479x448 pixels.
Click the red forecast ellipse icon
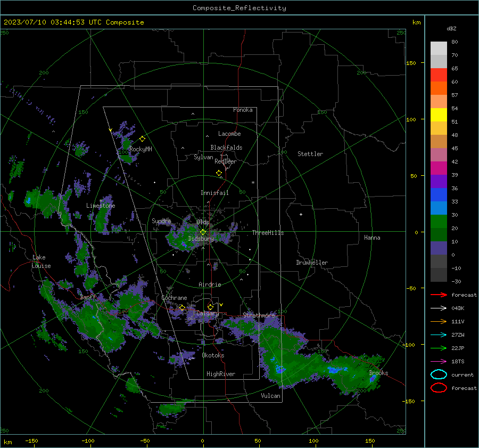point(439,388)
